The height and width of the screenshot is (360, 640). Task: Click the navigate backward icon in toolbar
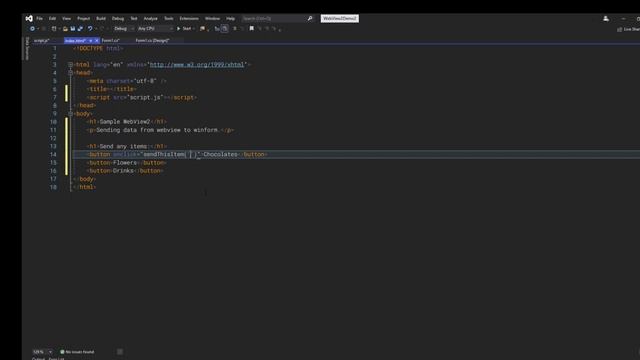click(32, 29)
